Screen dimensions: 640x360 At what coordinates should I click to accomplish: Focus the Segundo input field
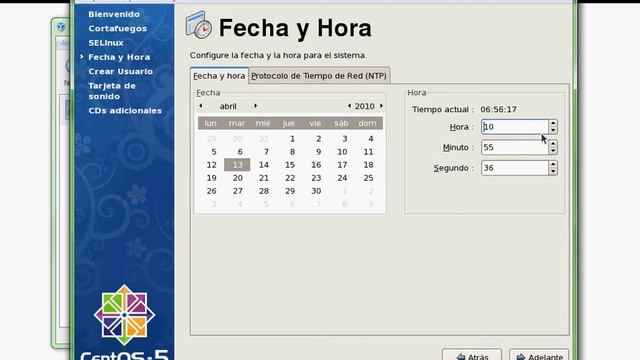515,168
